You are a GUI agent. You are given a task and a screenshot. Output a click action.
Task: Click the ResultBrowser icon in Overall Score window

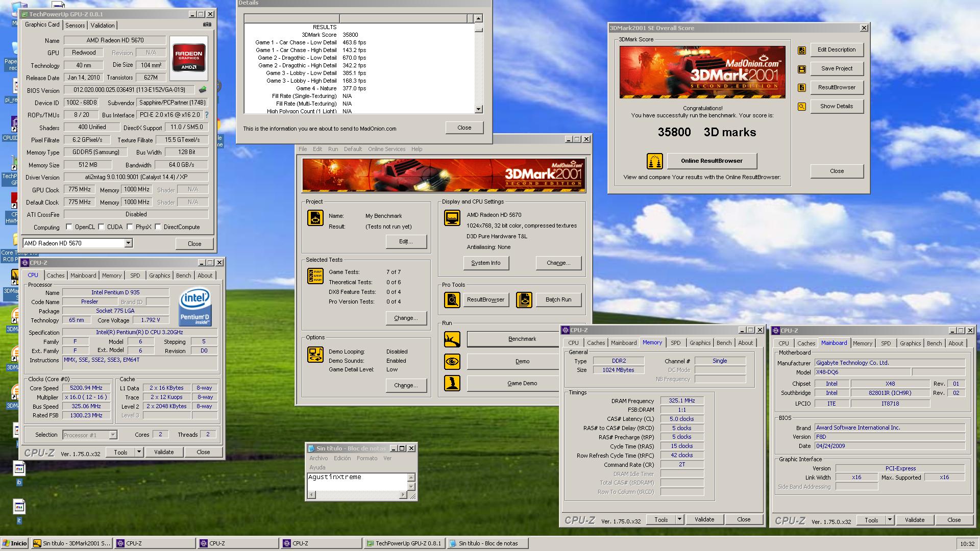pyautogui.click(x=802, y=88)
